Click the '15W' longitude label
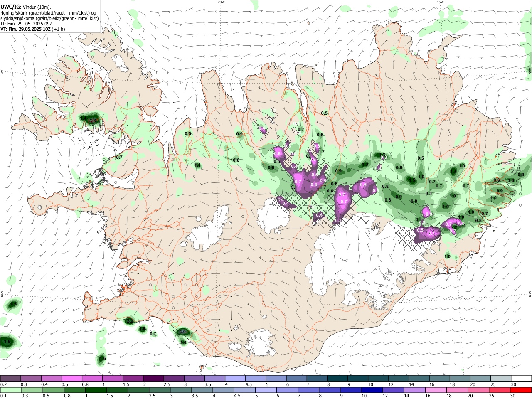532x399 pixels. 440,2
